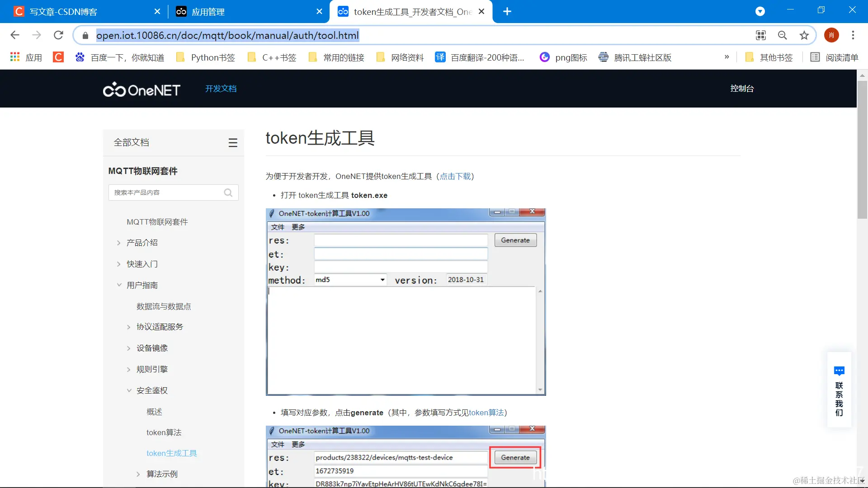Click the 点击下载 download link
The height and width of the screenshot is (488, 868).
tap(455, 176)
